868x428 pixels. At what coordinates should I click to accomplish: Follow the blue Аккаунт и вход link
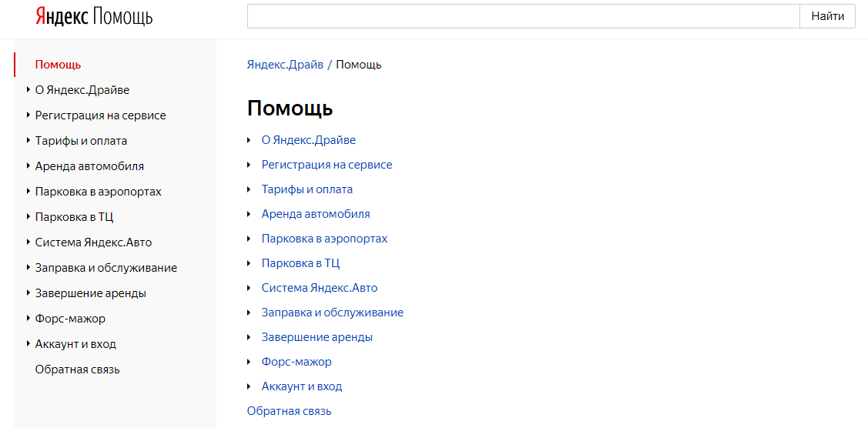point(302,386)
